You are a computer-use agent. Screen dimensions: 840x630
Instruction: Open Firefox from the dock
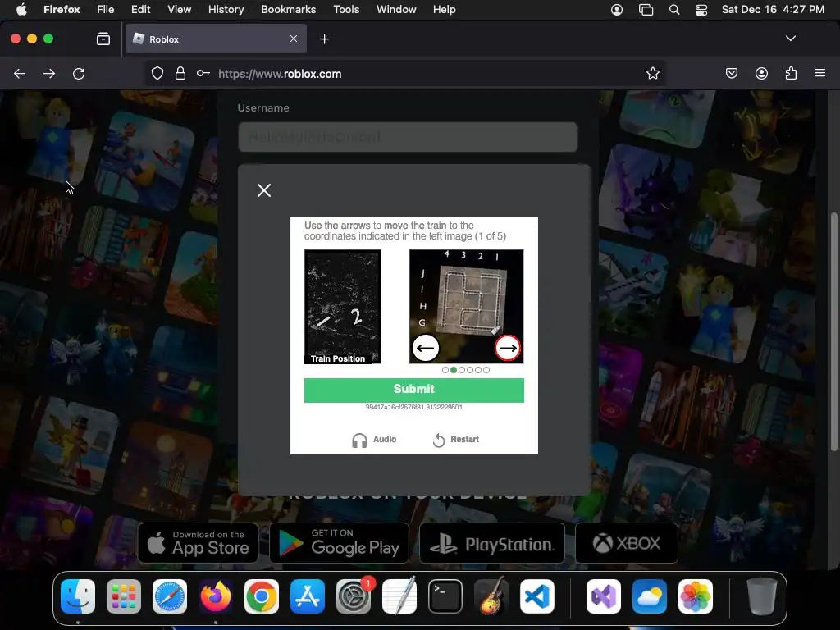click(x=216, y=596)
